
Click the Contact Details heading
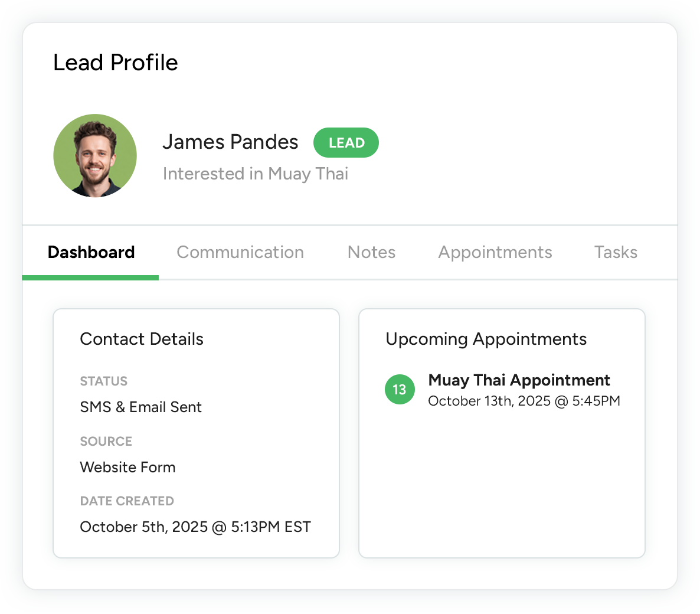tap(142, 339)
